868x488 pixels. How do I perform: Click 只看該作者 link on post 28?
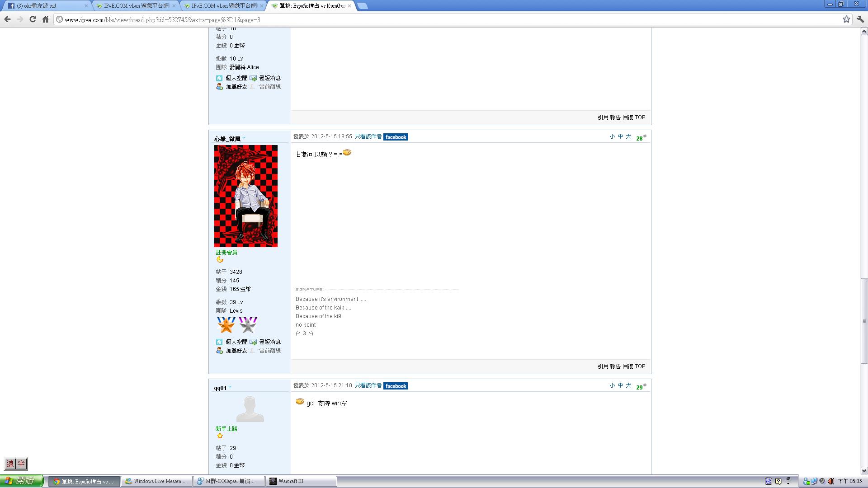(368, 136)
